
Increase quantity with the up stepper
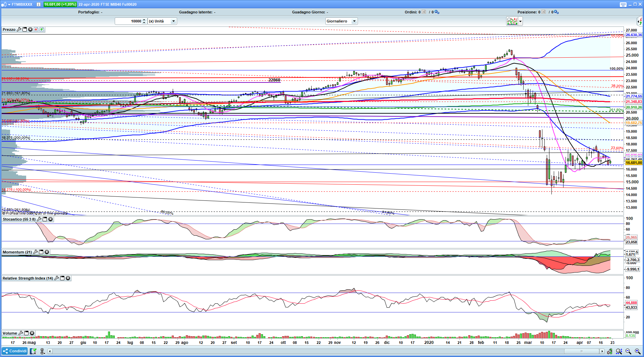coord(144,20)
